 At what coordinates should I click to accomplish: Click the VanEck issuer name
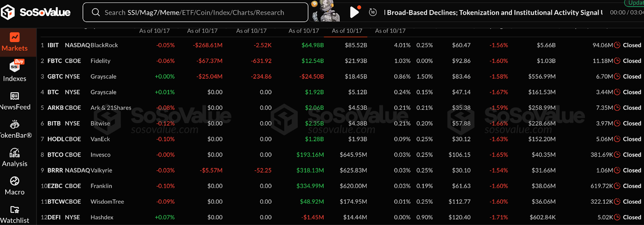(x=100, y=139)
